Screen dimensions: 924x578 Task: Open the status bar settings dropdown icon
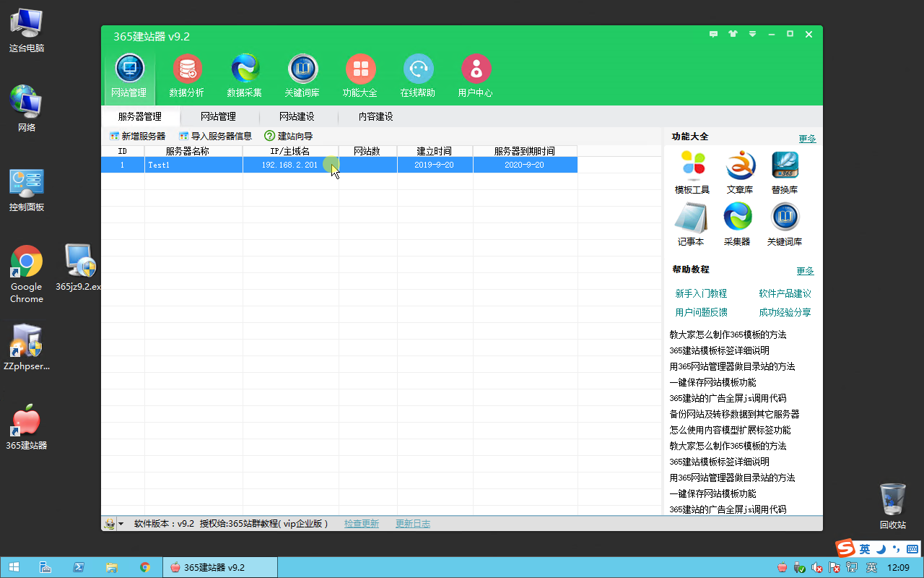[113, 524]
